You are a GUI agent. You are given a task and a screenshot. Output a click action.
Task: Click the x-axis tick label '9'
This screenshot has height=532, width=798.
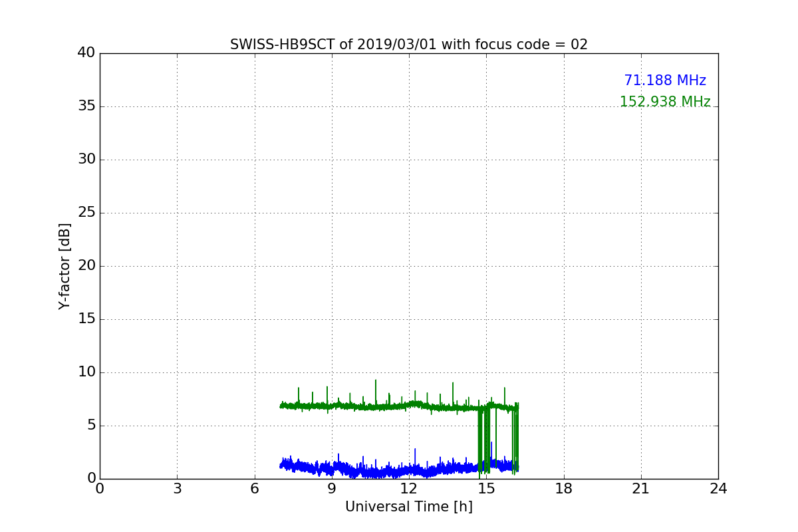332,489
